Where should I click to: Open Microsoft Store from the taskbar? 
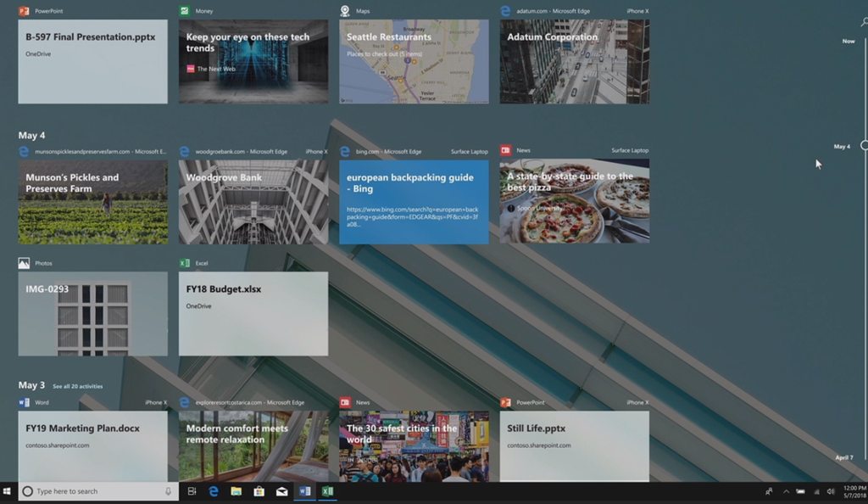click(x=259, y=491)
